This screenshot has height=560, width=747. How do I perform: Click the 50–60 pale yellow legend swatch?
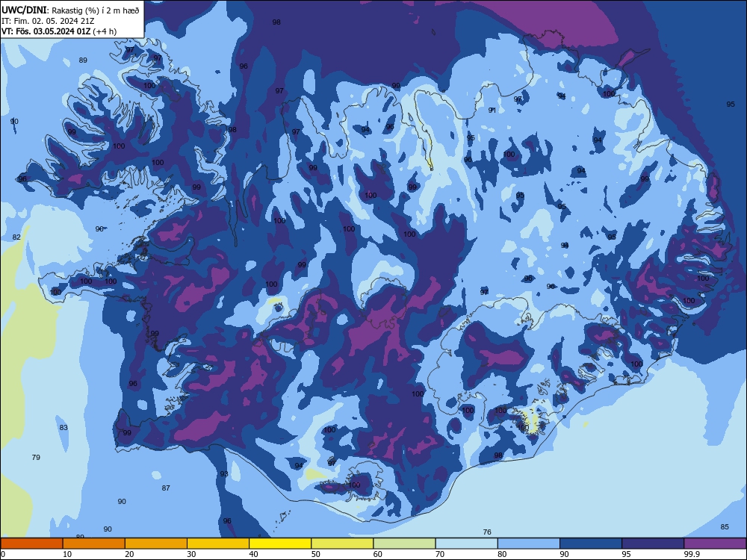tap(343, 544)
